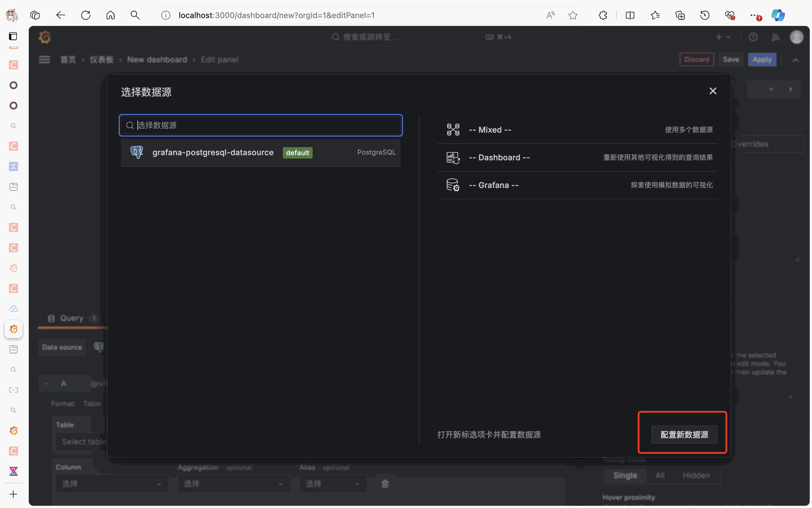This screenshot has height=508, width=812.
Task: Bookmark page with star icon
Action: (573, 15)
